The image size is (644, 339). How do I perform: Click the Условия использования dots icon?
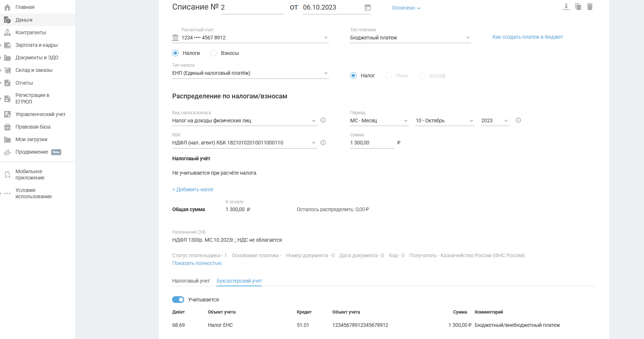coord(7,193)
